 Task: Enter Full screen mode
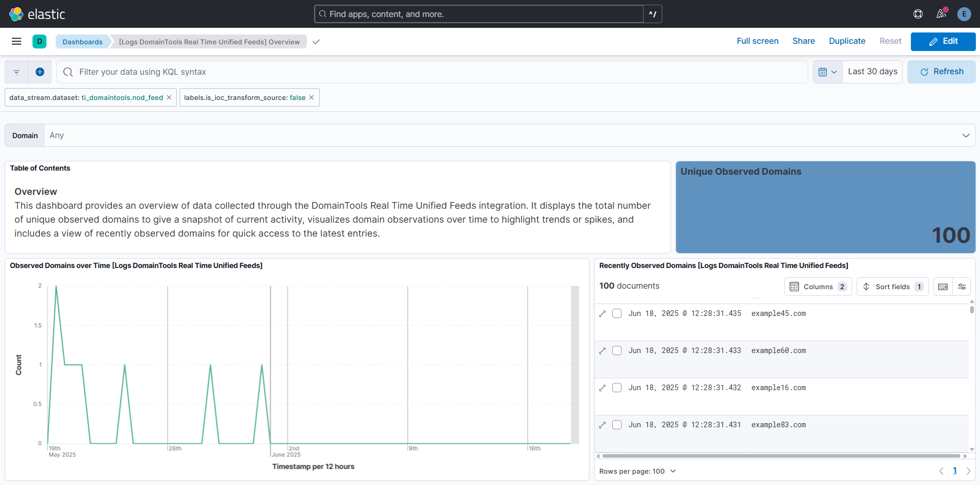click(x=757, y=41)
